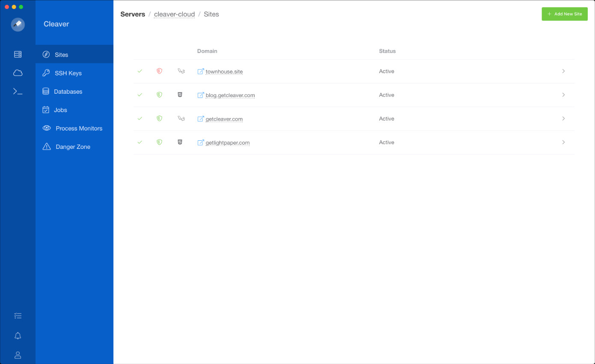595x364 pixels.
Task: Go to Jobs section
Action: point(74,110)
